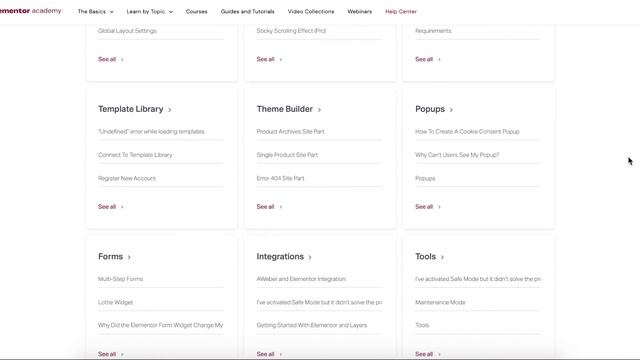
Task: Open Safe Mode article in Integrations card
Action: [319, 302]
